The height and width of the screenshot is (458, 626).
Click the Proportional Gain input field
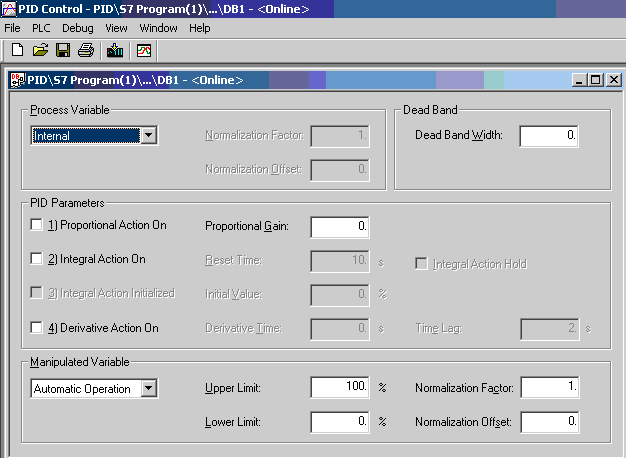pos(340,227)
